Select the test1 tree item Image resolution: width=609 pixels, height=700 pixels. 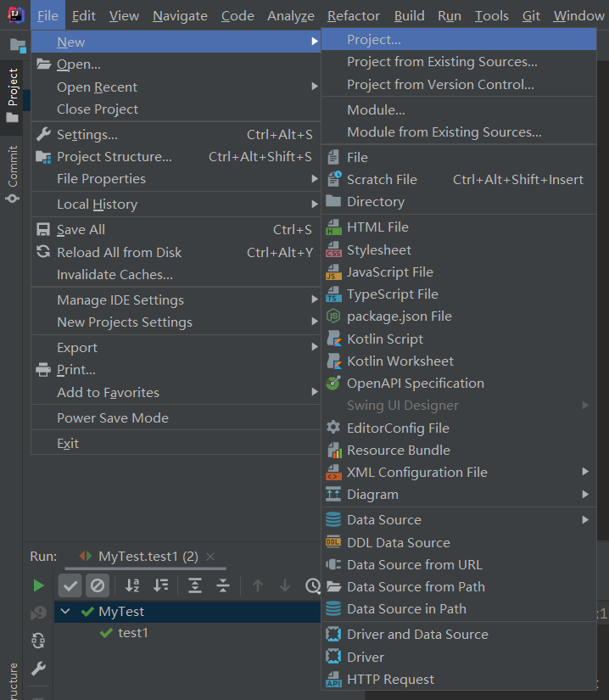132,633
